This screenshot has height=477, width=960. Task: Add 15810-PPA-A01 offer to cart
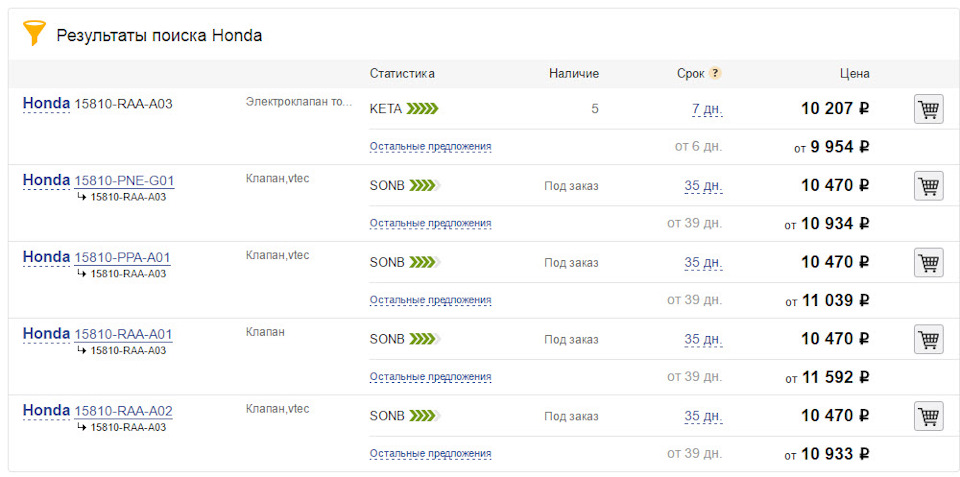coord(928,262)
